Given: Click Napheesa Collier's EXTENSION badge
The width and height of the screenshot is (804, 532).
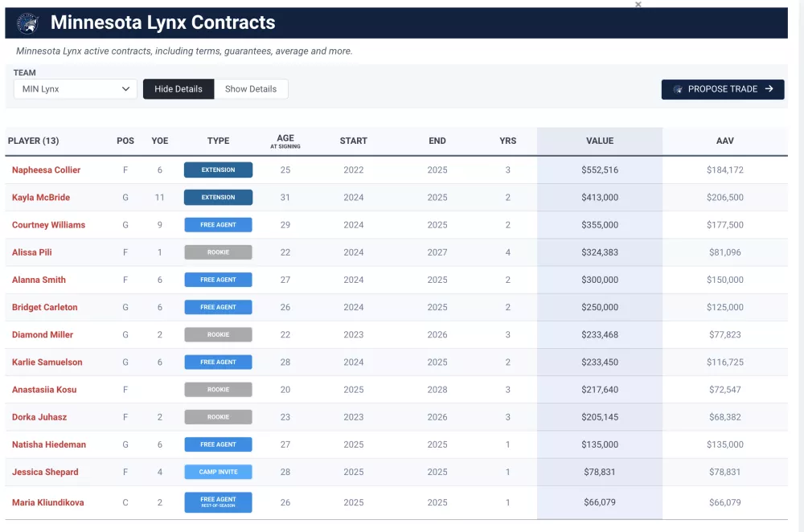Looking at the screenshot, I should pyautogui.click(x=218, y=170).
